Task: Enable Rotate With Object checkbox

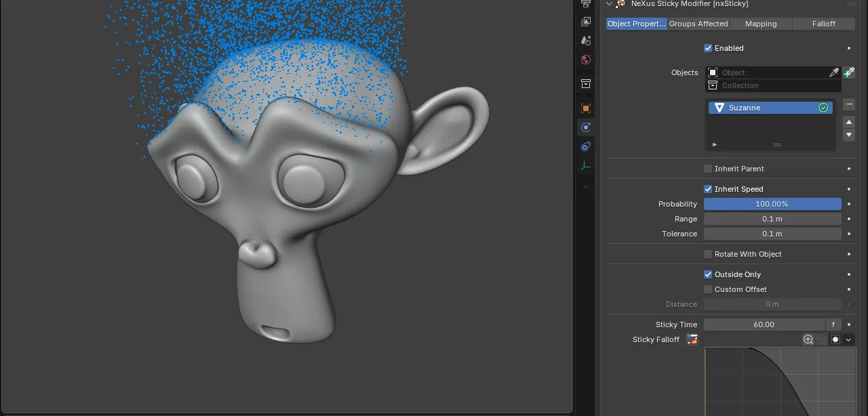Action: (708, 254)
